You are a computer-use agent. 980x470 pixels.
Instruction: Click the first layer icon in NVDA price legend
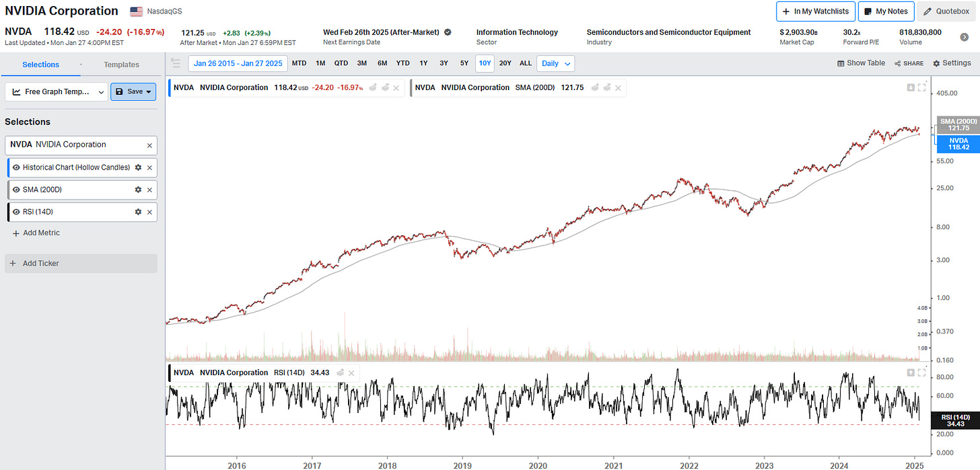click(x=373, y=87)
